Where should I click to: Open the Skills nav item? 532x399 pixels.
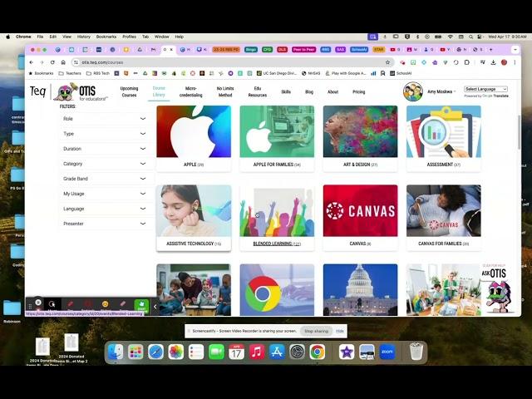[x=286, y=92]
